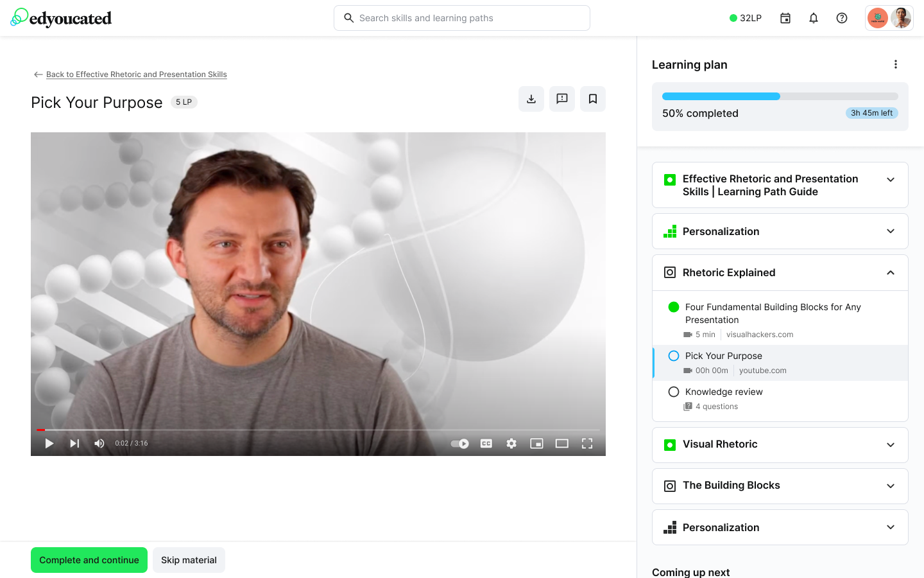The width and height of the screenshot is (924, 578).
Task: Bookmark the Pick Your Purpose lesson
Action: (592, 99)
